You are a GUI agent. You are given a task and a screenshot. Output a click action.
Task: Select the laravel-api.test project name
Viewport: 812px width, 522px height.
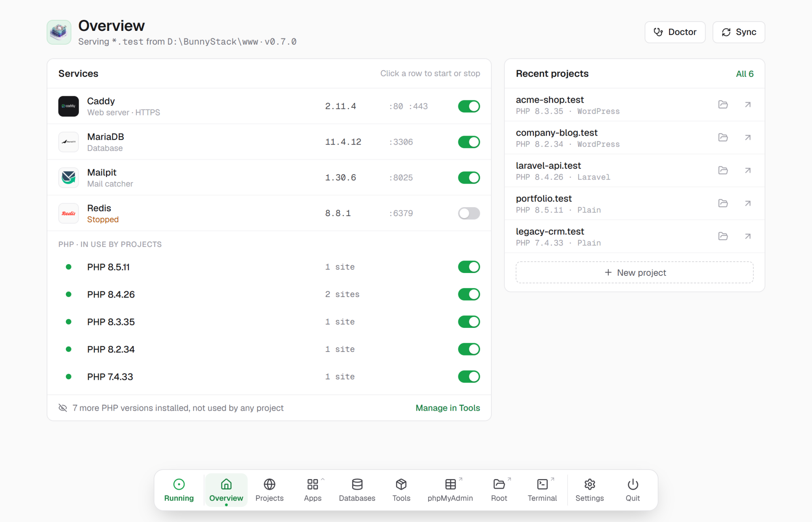coord(549,166)
